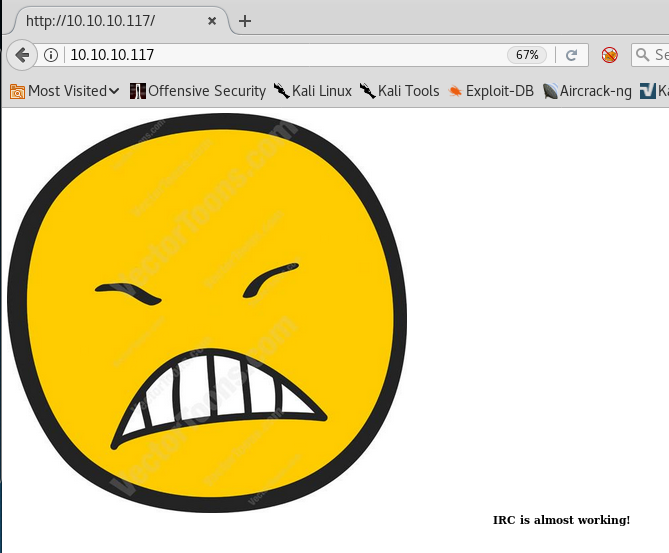This screenshot has height=553, width=669.
Task: Select the http://10.10.10.117/ tab
Action: coord(100,21)
